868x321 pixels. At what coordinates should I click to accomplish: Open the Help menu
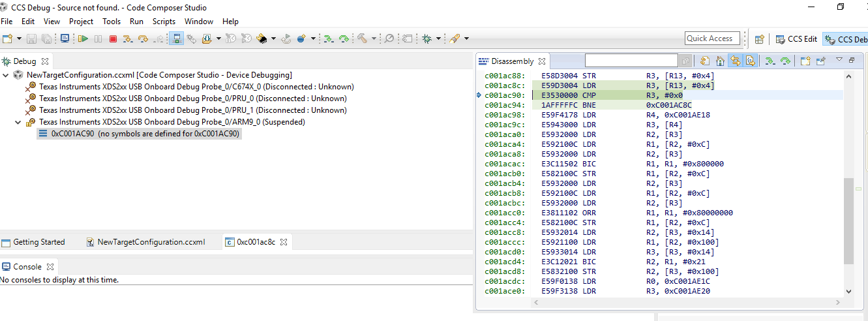[230, 22]
